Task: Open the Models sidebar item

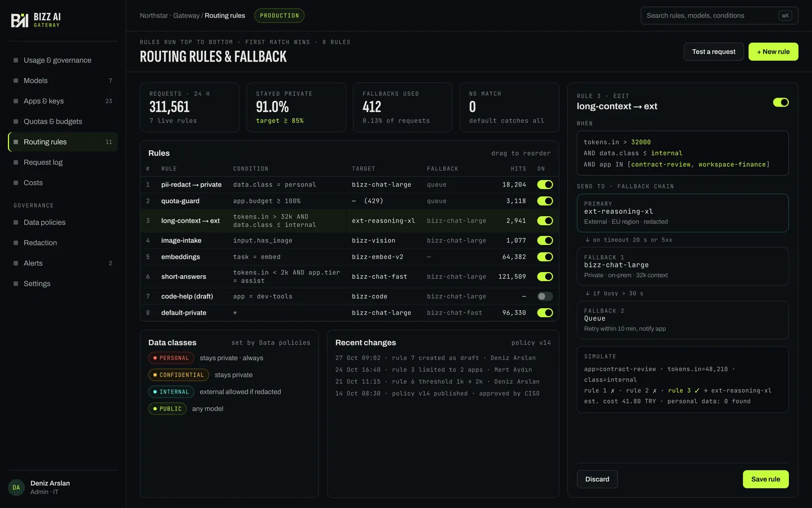Action: [63, 81]
